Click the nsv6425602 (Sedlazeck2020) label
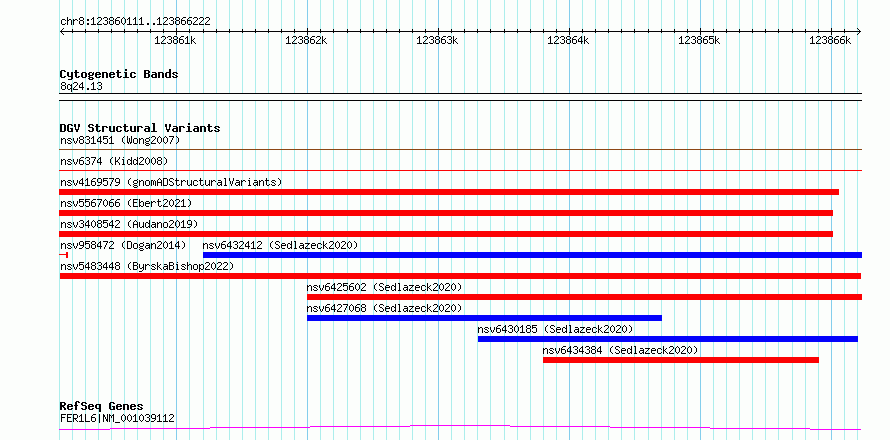Screen dimensions: 890x440 pos(384,287)
